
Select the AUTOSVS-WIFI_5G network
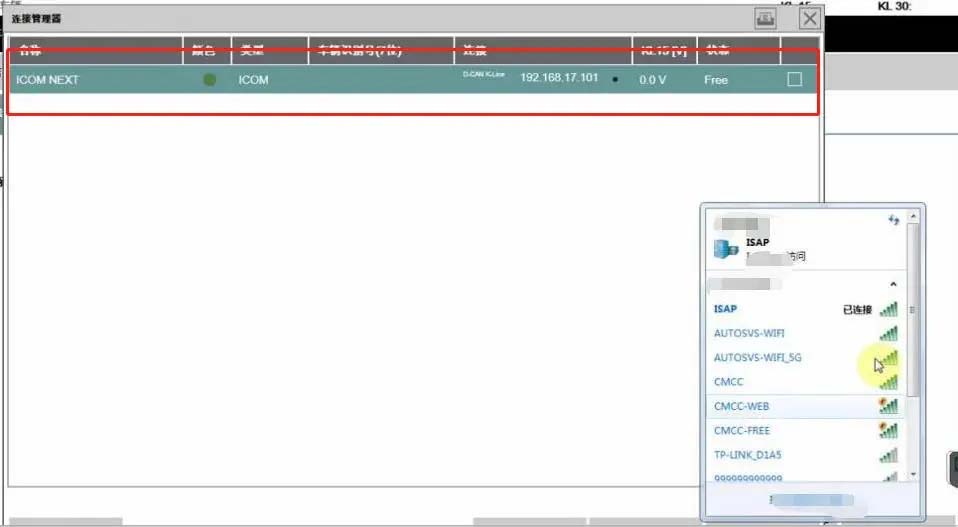(805, 358)
